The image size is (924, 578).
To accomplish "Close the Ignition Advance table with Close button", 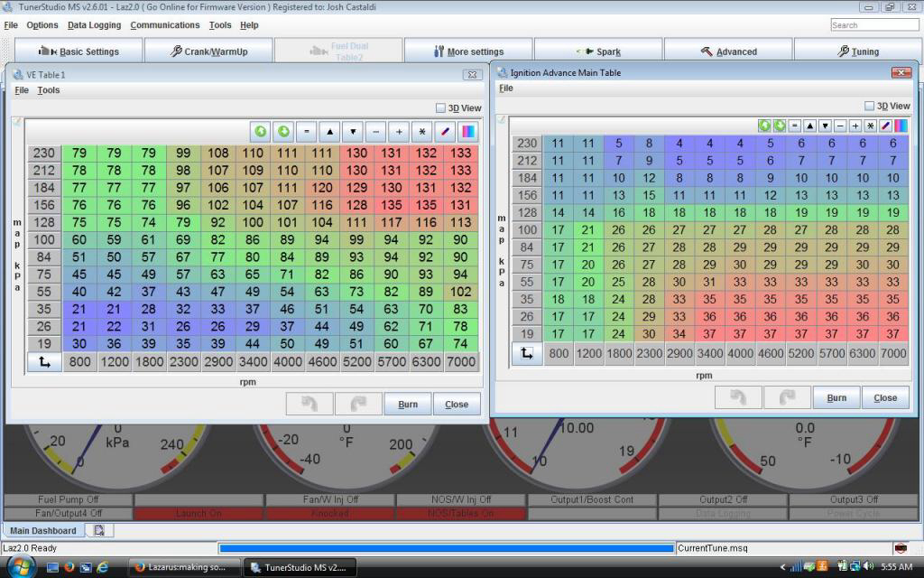I will (885, 397).
